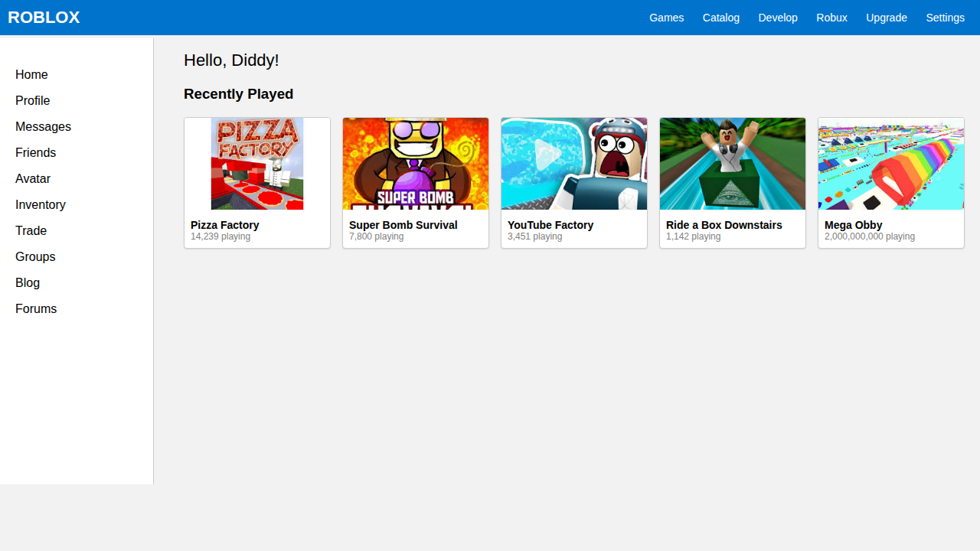Go to Develop in the top navigation
980x551 pixels.
[x=777, y=18]
